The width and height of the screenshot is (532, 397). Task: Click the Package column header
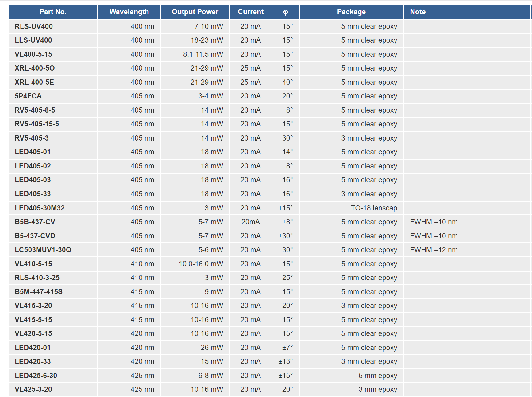coord(351,12)
